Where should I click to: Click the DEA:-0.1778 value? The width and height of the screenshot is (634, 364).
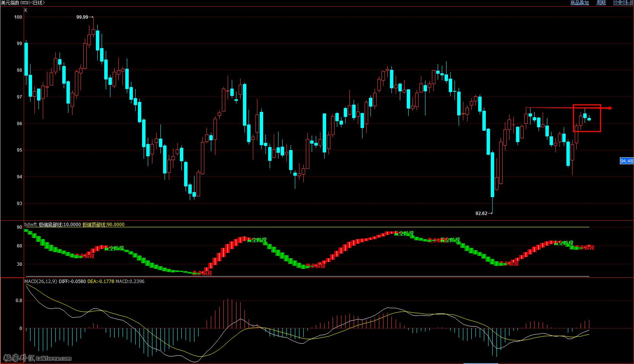[x=101, y=281]
